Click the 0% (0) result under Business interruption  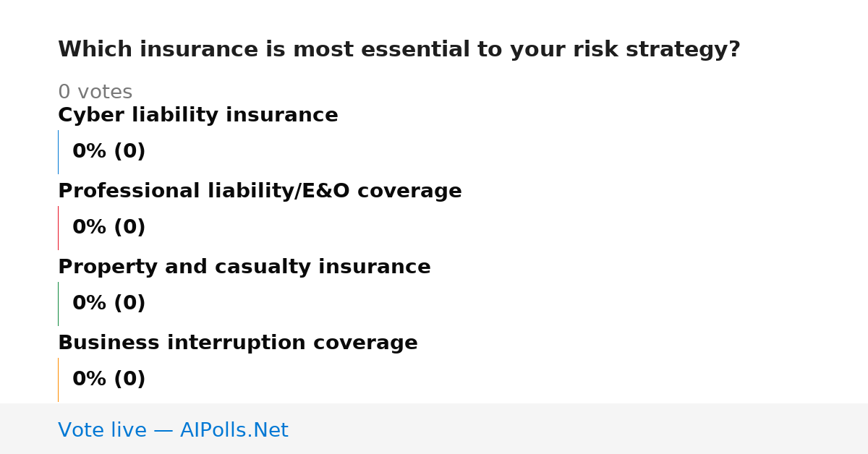pyautogui.click(x=109, y=380)
